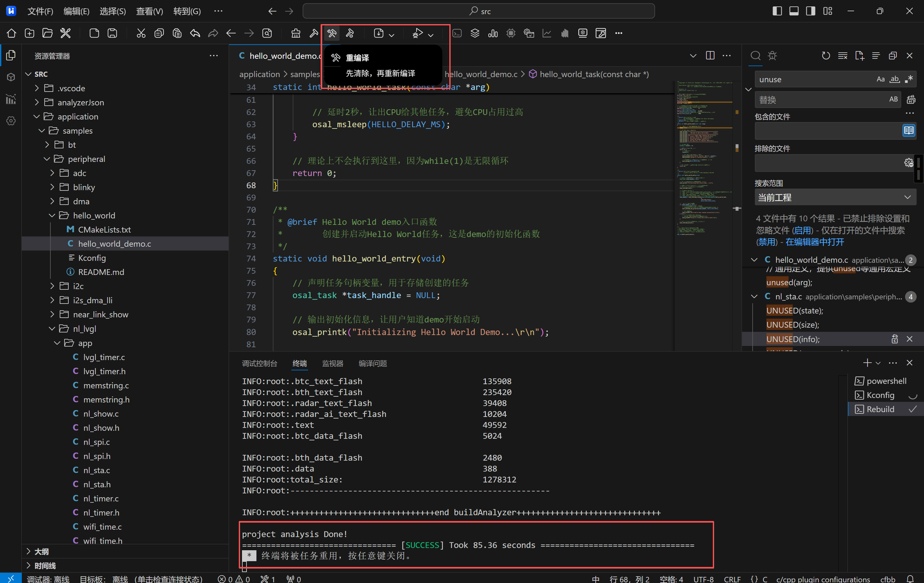Click the download/flash program icon
The height and width of the screenshot is (583, 924).
tap(379, 33)
